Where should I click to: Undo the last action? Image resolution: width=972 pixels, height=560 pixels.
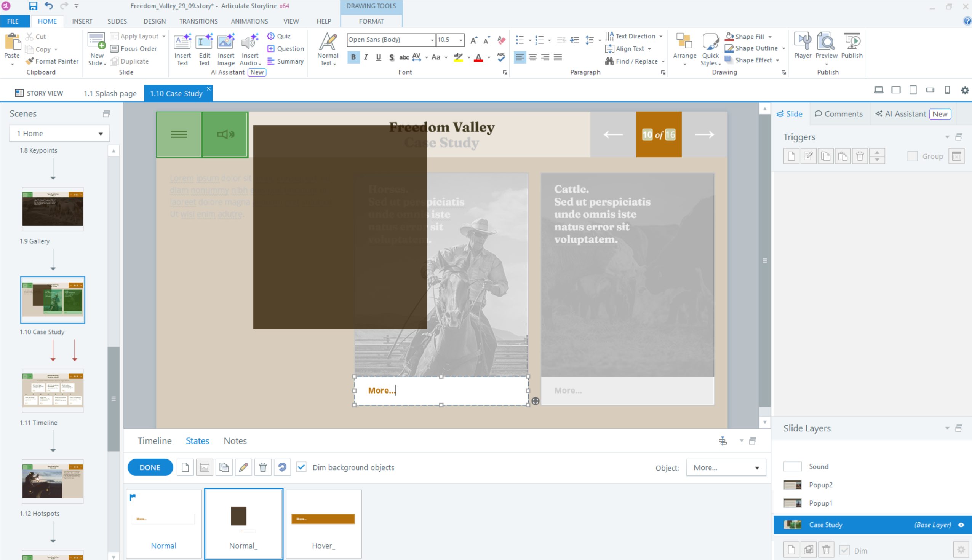click(x=48, y=6)
